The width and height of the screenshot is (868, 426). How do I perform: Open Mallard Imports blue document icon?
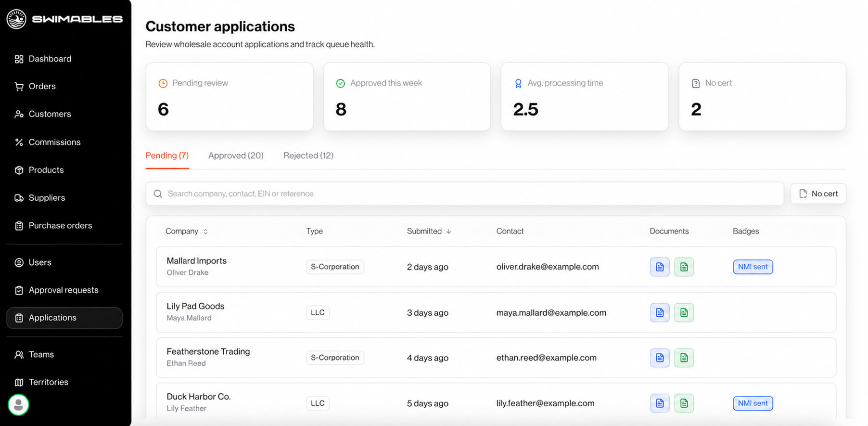pyautogui.click(x=660, y=267)
